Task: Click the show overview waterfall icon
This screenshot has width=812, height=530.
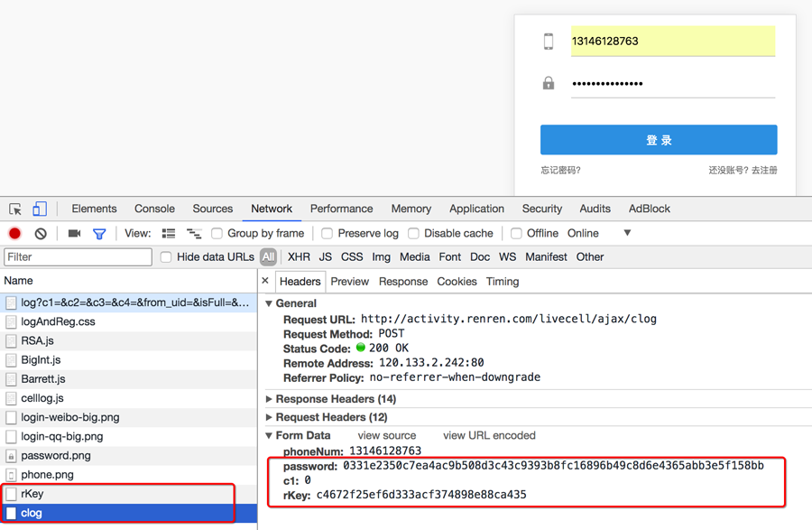Action: point(194,234)
